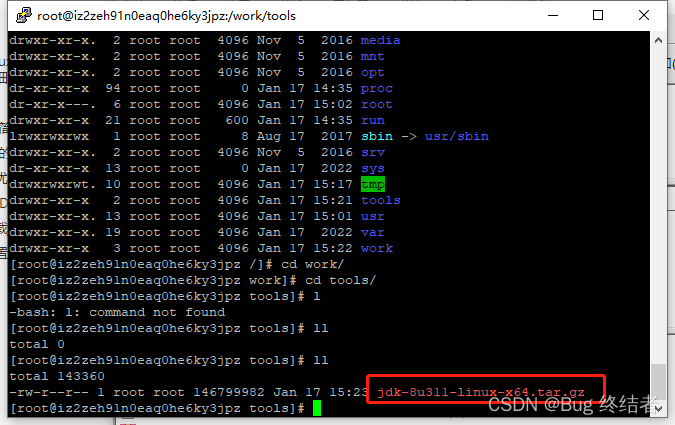This screenshot has width=675, height=425.
Task: Minimize the PuTTY terminal window
Action: point(553,16)
